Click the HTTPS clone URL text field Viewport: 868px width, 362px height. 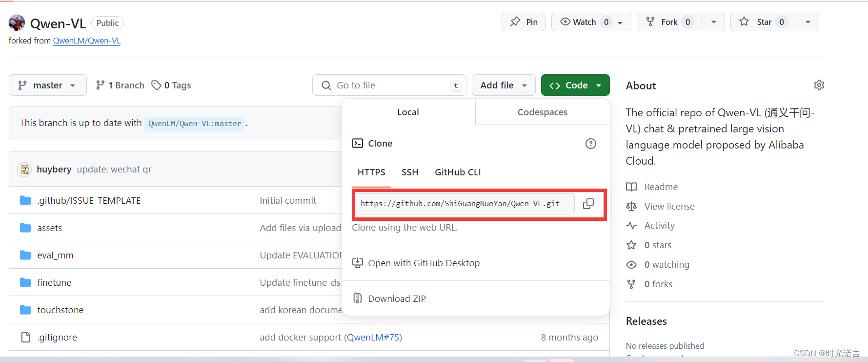tap(465, 204)
